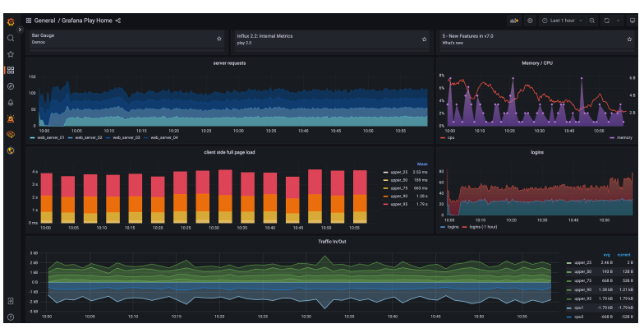Sort Traffic legend by current column
The image size is (644, 333).
pyautogui.click(x=624, y=255)
